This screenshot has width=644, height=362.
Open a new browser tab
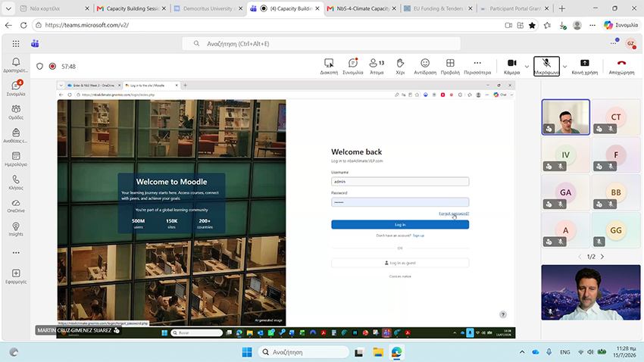pos(562,8)
